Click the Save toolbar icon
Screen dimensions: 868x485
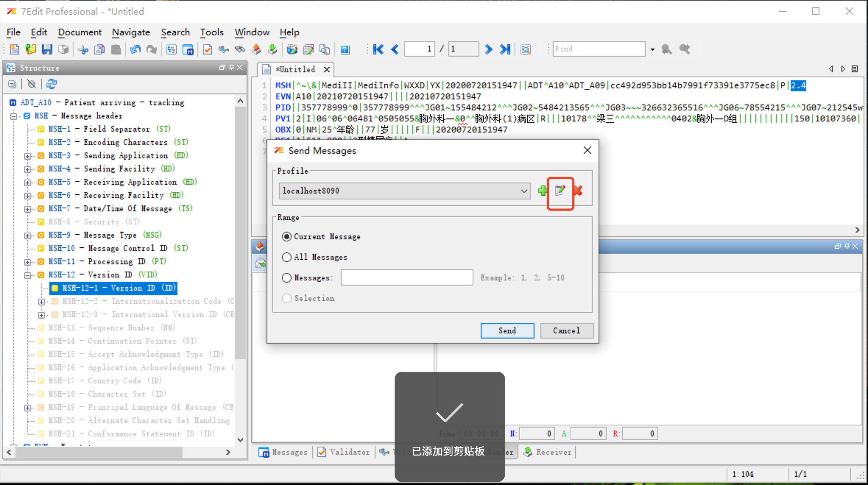click(47, 49)
